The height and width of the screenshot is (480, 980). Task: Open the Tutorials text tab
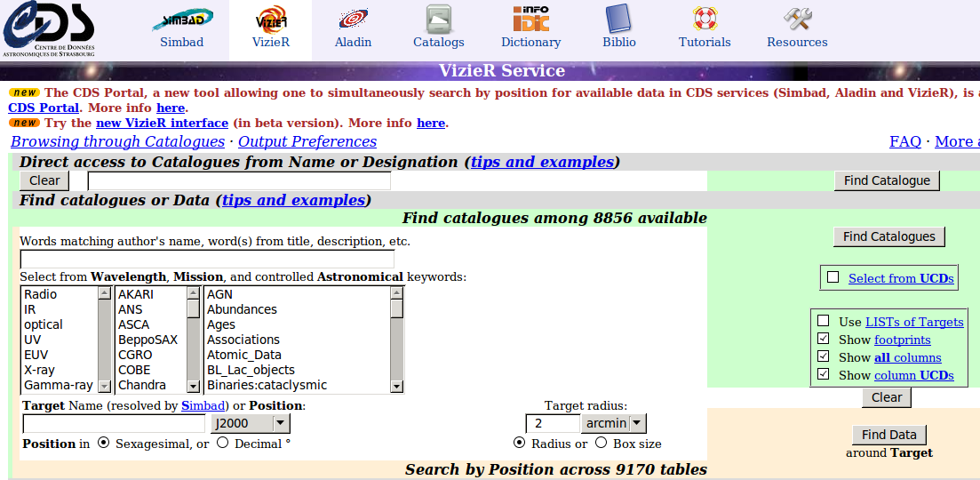pos(705,42)
